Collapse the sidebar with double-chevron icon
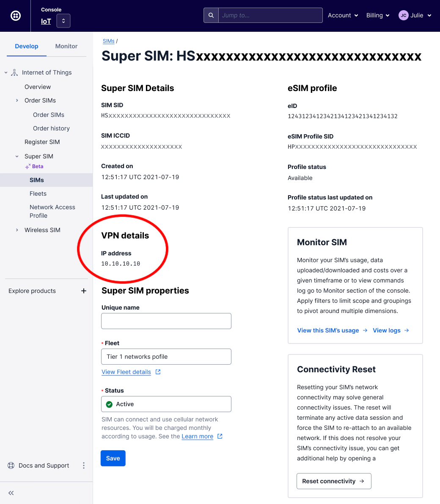This screenshot has height=504, width=440. pyautogui.click(x=11, y=493)
